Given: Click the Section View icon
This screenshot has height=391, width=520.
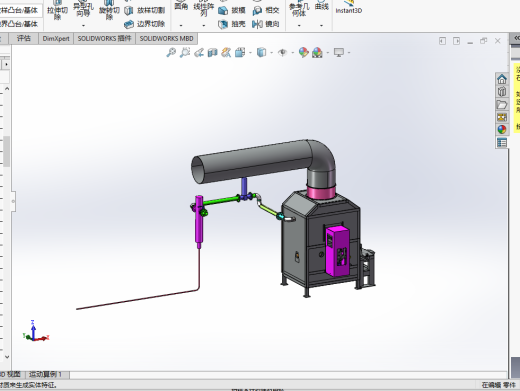Looking at the screenshot, I should pos(212,52).
